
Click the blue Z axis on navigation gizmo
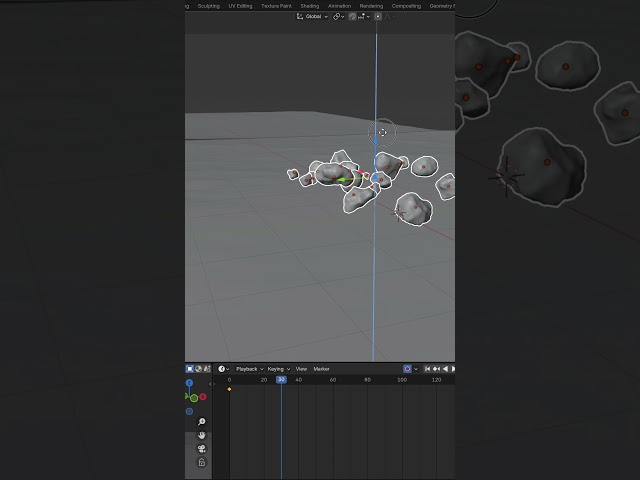(189, 383)
